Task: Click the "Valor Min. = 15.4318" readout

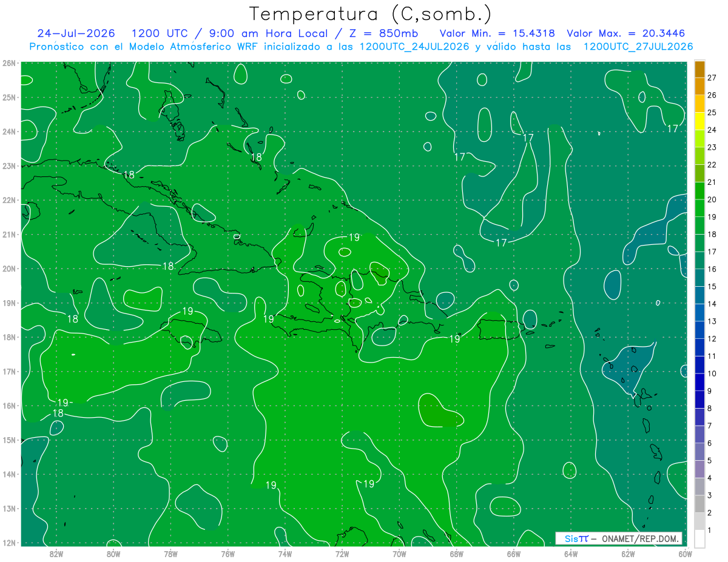Action: pos(497,33)
